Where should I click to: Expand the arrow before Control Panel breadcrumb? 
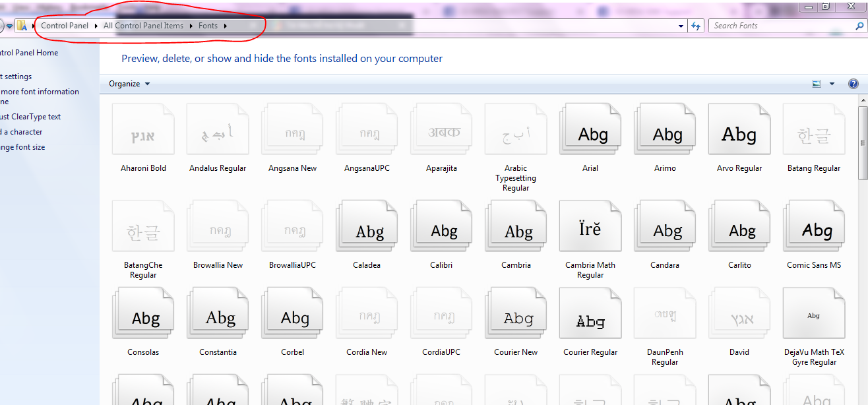[x=34, y=26]
